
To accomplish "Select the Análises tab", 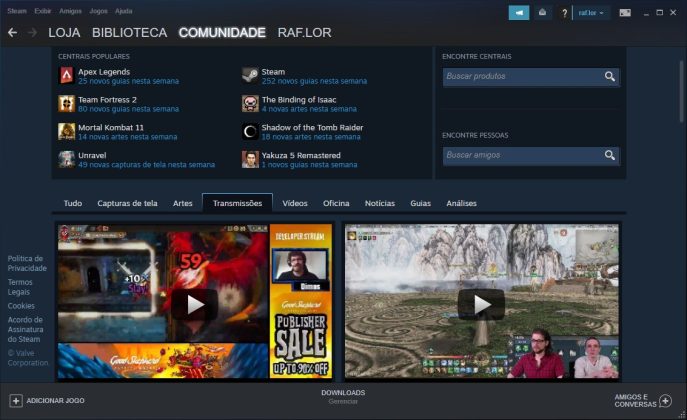I will pyautogui.click(x=461, y=203).
